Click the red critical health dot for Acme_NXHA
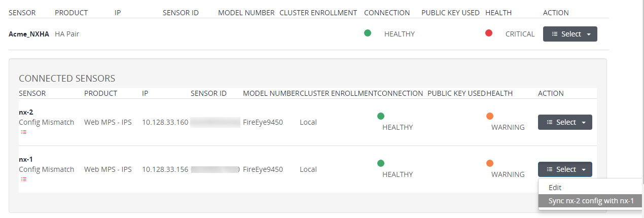Image resolution: width=644 pixels, height=218 pixels. [x=489, y=33]
